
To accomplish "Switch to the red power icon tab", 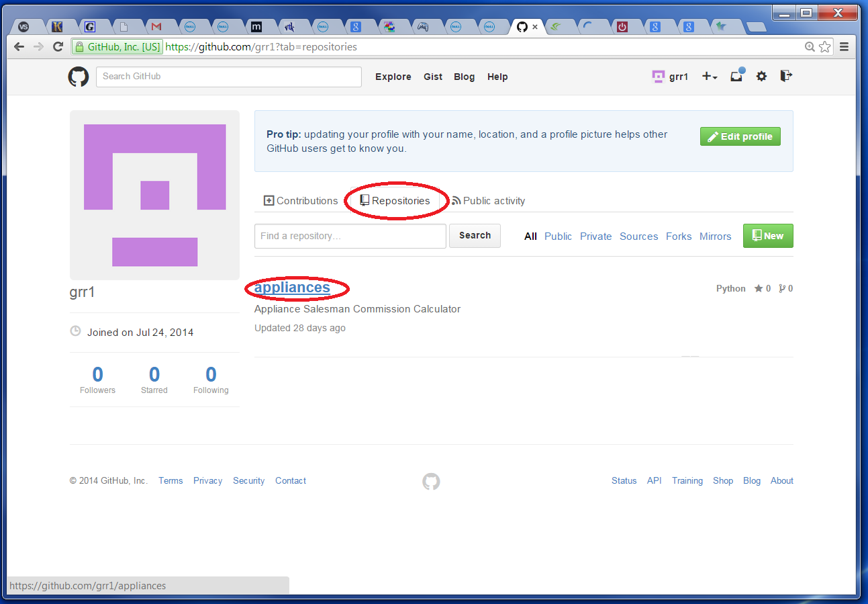I will (x=622, y=27).
